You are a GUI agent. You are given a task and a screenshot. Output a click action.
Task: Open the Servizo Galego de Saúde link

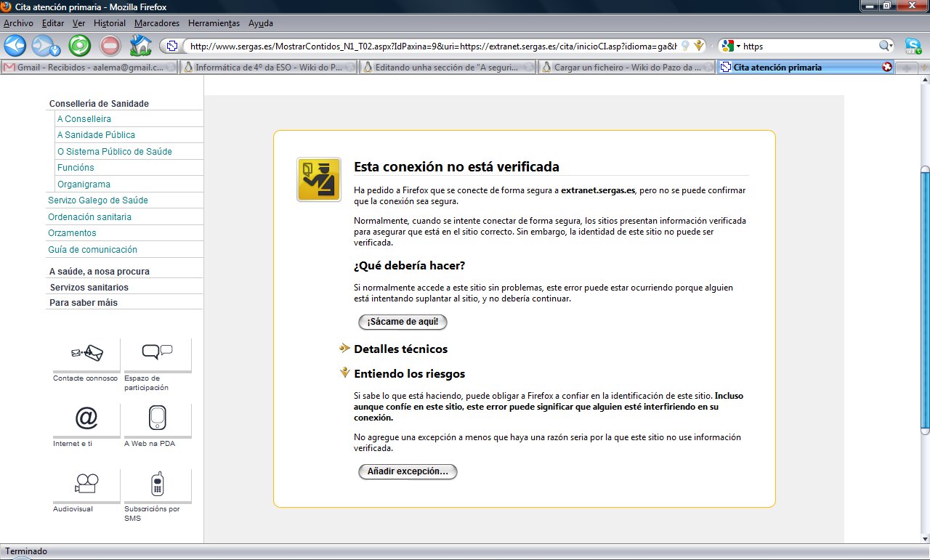98,200
